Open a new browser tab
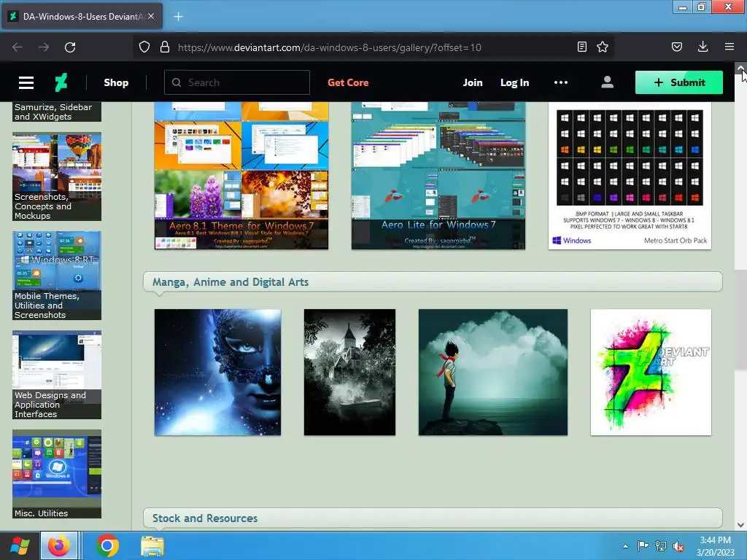 point(178,17)
